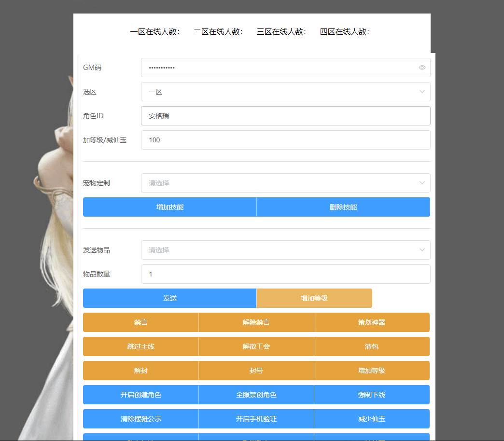The height and width of the screenshot is (441, 504).
Task: Click into the 角色ID input field
Action: point(285,116)
